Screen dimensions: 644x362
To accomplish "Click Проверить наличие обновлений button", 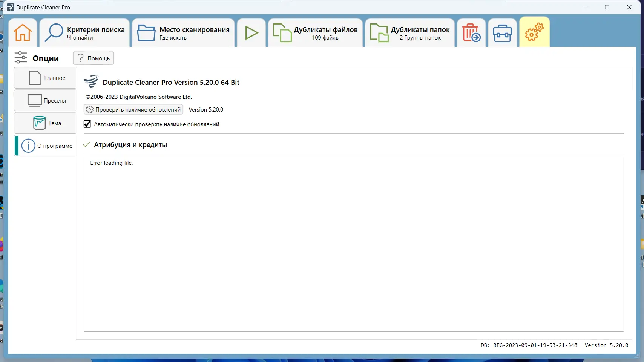I will (133, 110).
